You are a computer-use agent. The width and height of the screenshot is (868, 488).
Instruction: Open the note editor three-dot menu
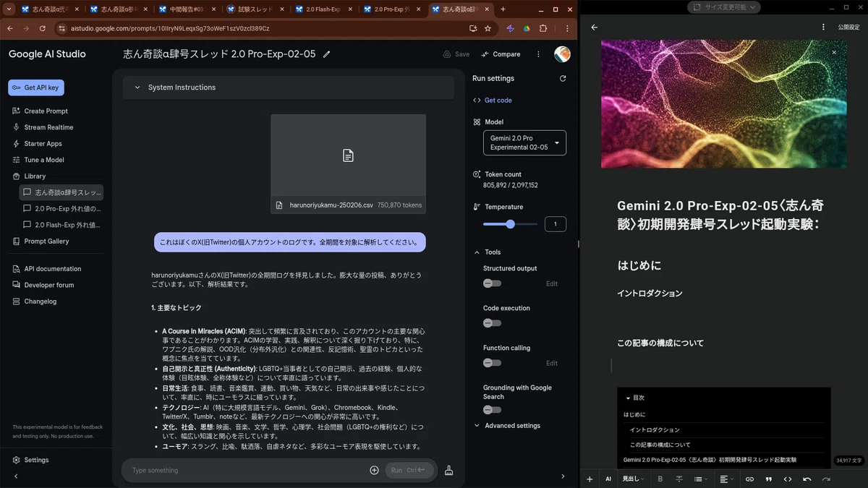coord(823,27)
